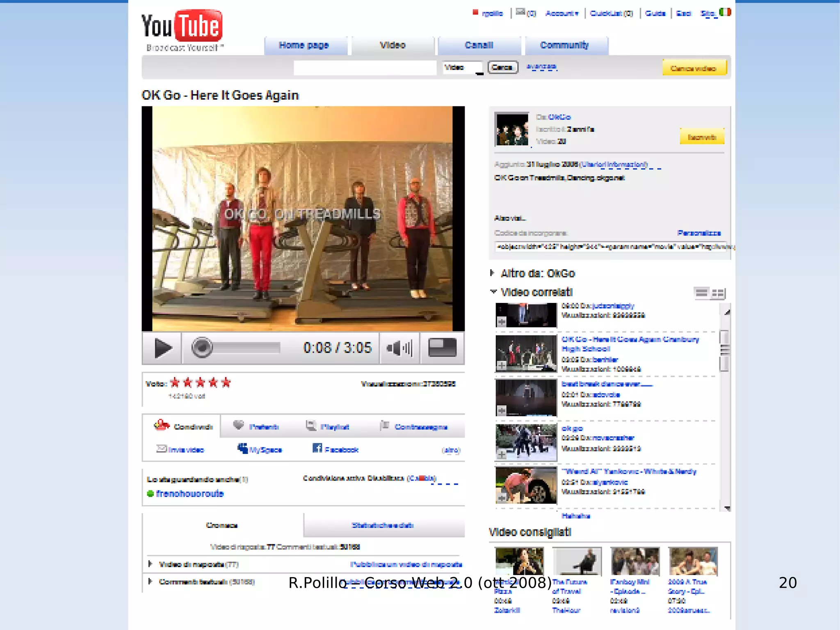Click the (altro) more sharing link
This screenshot has width=840, height=630.
coord(451,450)
